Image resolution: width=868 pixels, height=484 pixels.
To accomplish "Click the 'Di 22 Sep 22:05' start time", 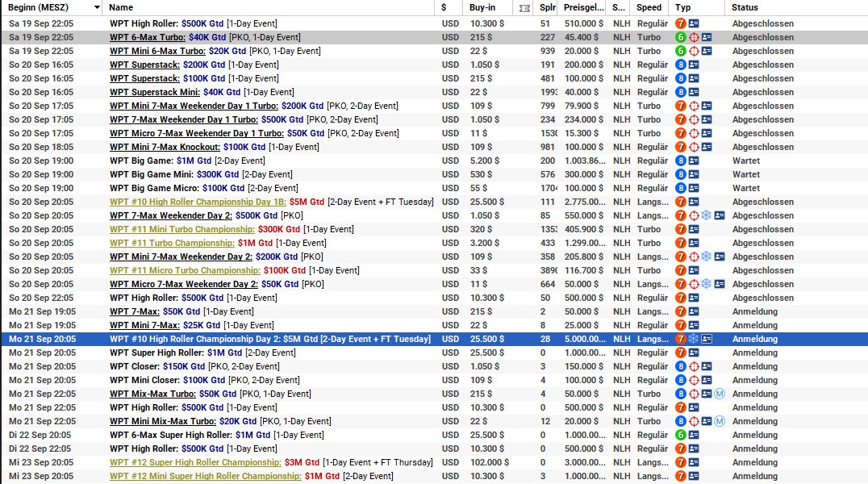I will click(40, 449).
